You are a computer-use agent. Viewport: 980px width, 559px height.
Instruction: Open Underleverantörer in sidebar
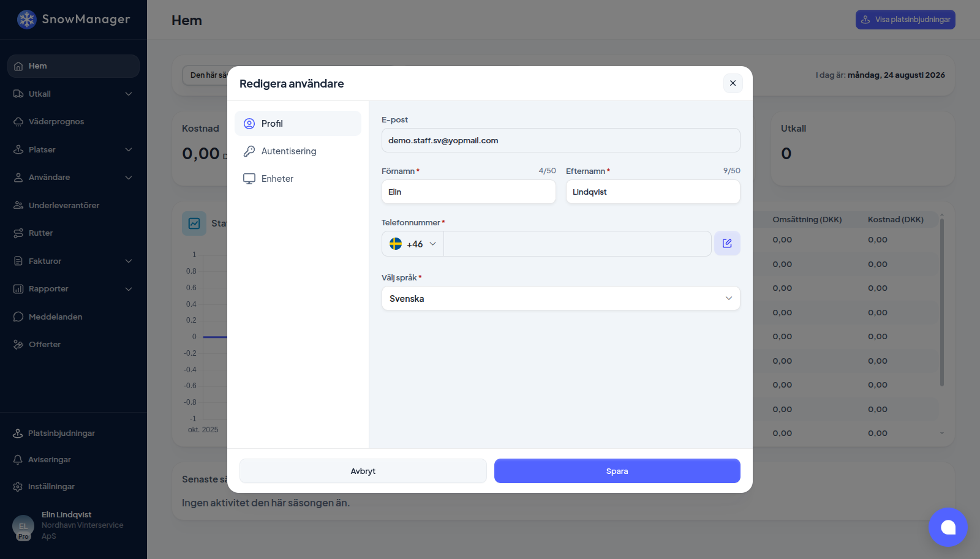coord(73,205)
